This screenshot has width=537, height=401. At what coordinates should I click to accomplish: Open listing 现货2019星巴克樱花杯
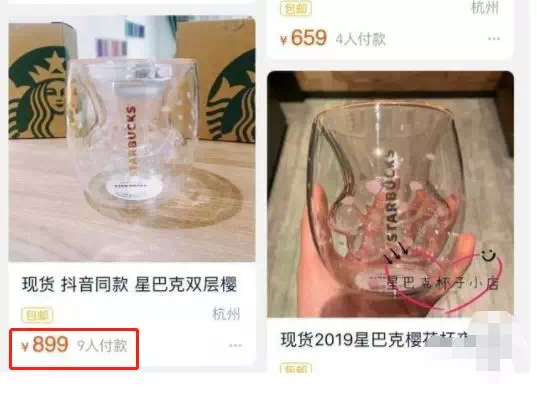click(375, 339)
